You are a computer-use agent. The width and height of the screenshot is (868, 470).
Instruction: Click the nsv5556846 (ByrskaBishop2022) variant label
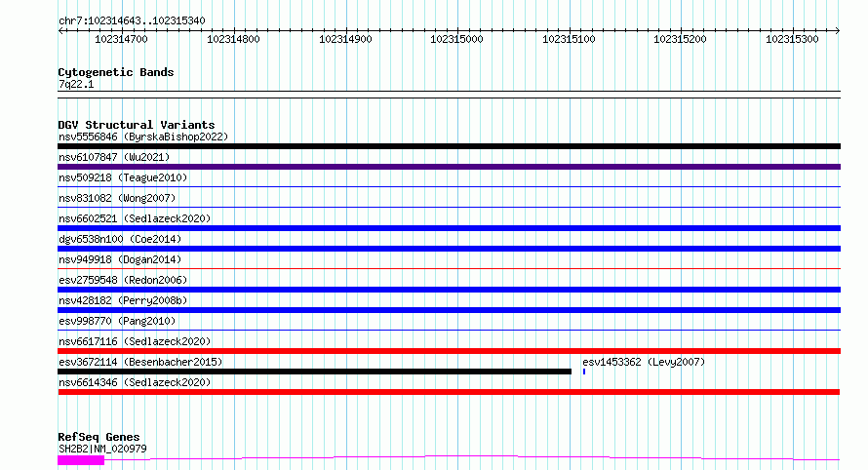pyautogui.click(x=143, y=137)
